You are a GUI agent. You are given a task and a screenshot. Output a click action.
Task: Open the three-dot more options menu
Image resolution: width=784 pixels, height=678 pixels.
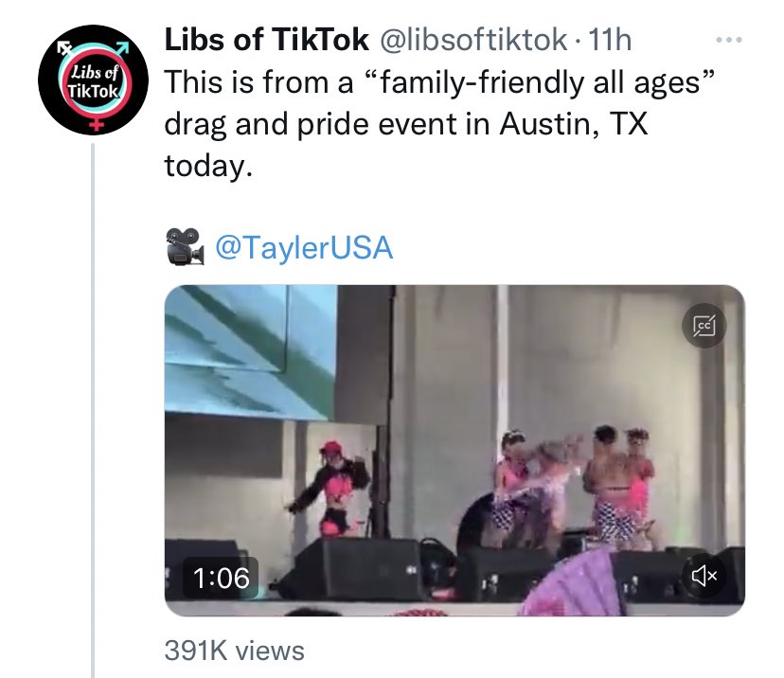tap(728, 40)
